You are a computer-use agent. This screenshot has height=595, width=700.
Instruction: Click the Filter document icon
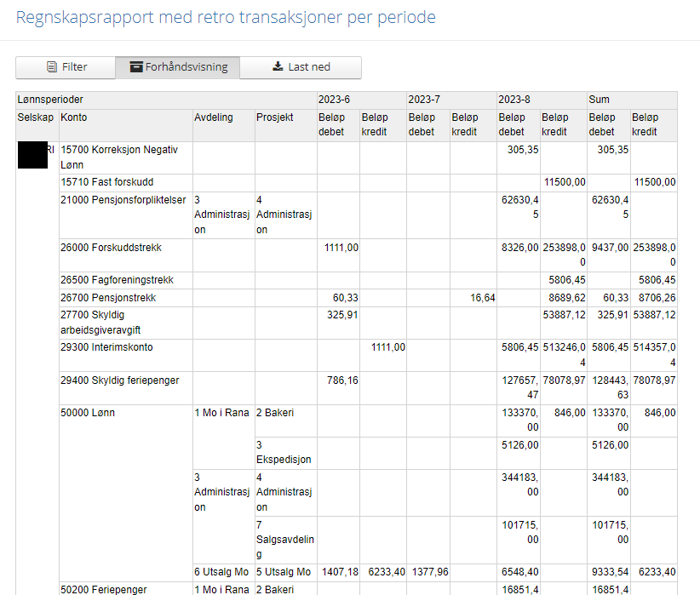pyautogui.click(x=52, y=67)
